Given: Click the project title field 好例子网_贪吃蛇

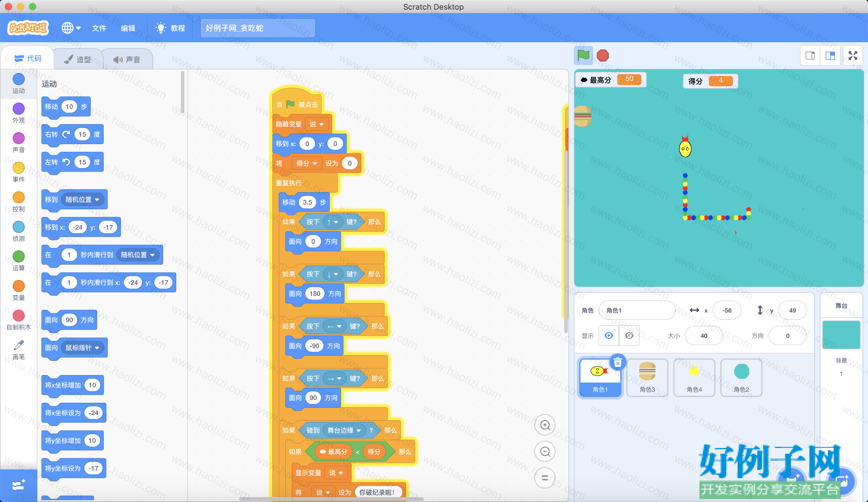Looking at the screenshot, I should tap(258, 28).
